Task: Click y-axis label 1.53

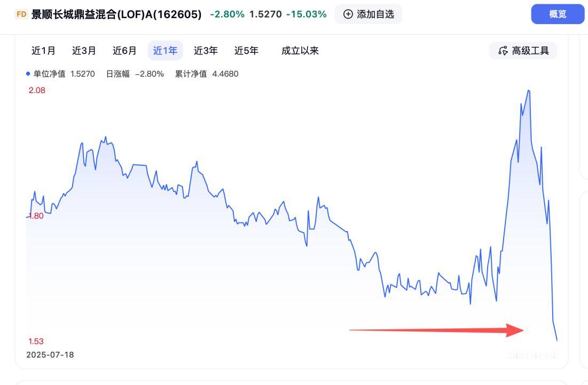Action: (36, 341)
